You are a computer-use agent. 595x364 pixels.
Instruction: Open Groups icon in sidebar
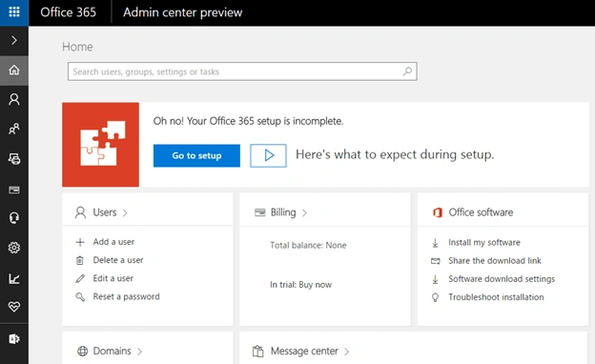[14, 129]
